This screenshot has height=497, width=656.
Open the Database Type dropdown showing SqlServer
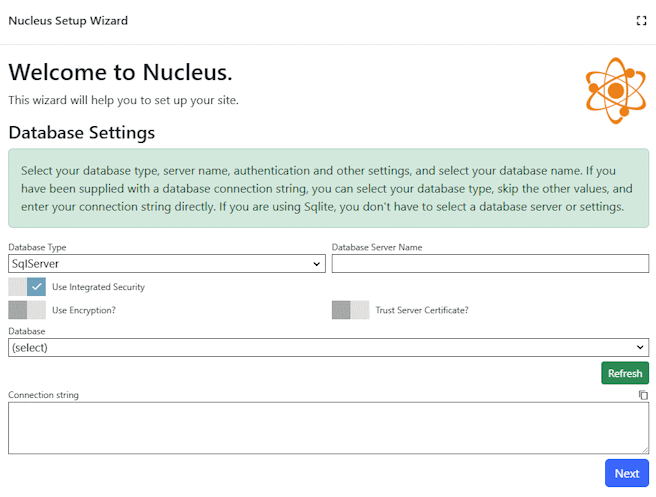(x=166, y=264)
